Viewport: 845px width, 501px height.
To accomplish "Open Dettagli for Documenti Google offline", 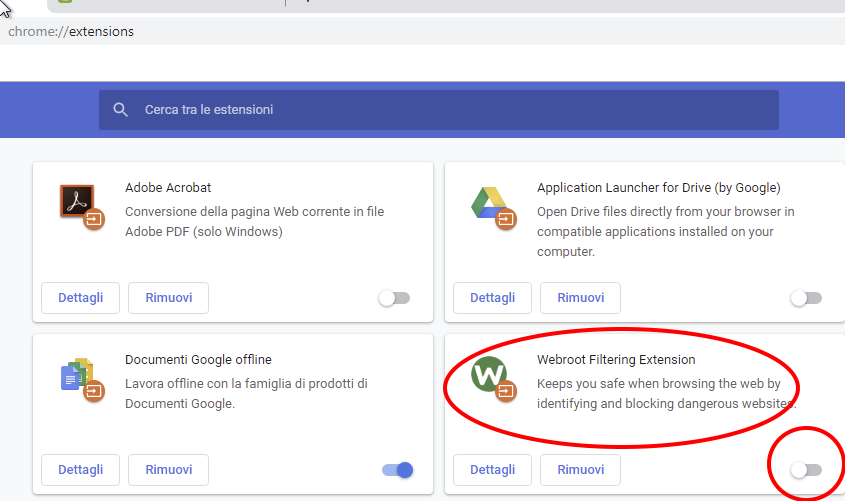I will 80,470.
